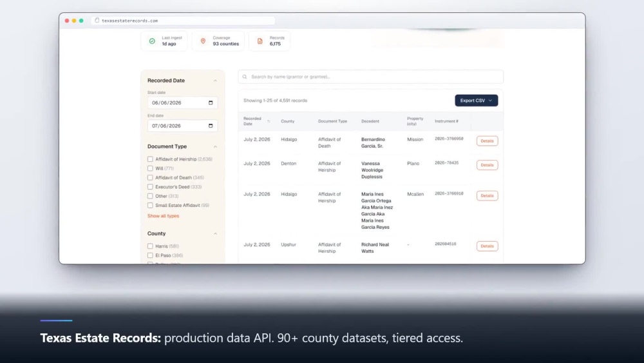Screen dimensions: 644x363
Task: Open Details for Richard Neal Watts
Action: [487, 246]
